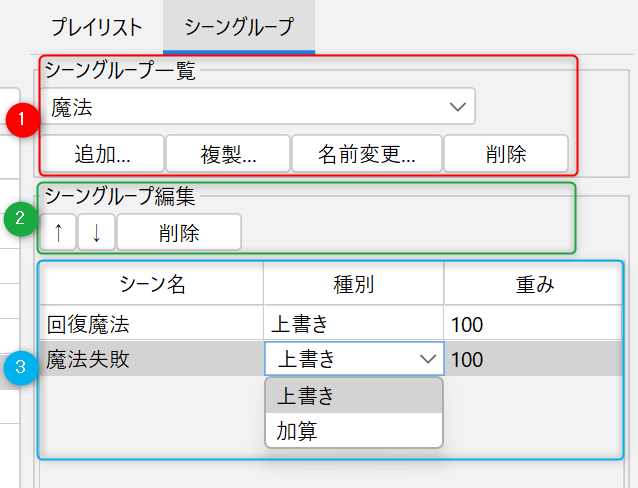
Task: Click the 追加... button
Action: 103,154
